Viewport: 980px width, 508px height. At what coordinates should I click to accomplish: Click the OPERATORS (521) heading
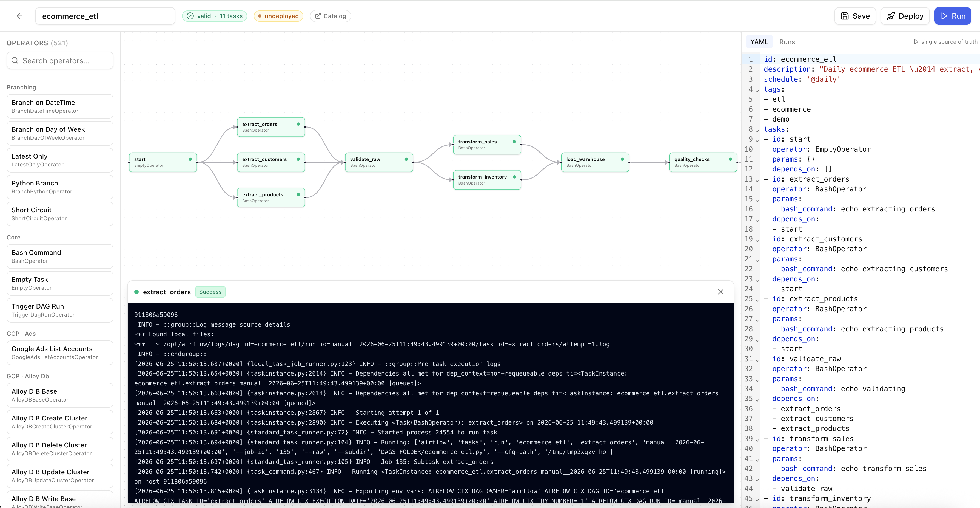click(37, 43)
